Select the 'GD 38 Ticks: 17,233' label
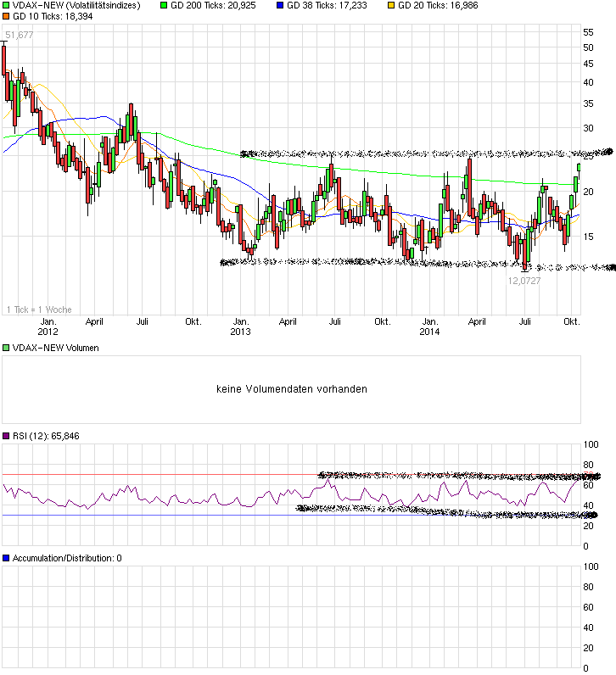 [x=327, y=6]
